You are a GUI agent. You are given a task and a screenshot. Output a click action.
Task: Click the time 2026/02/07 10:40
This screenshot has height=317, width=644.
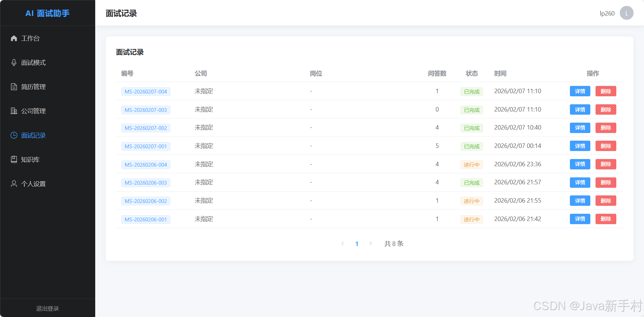point(518,127)
